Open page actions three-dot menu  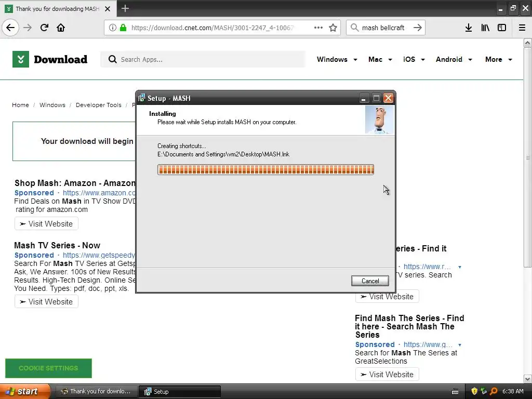[x=318, y=28]
